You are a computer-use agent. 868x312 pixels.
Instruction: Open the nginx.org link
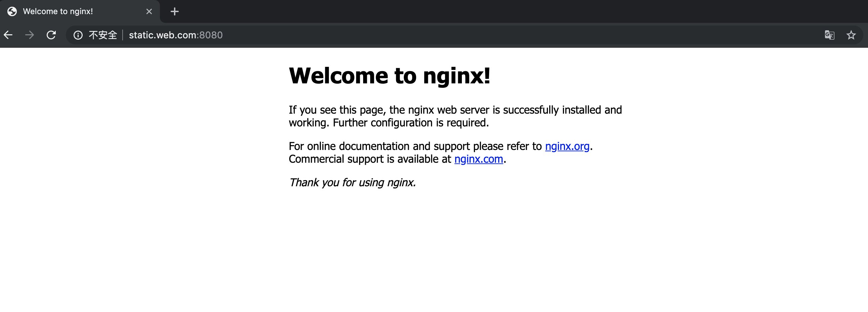(567, 146)
